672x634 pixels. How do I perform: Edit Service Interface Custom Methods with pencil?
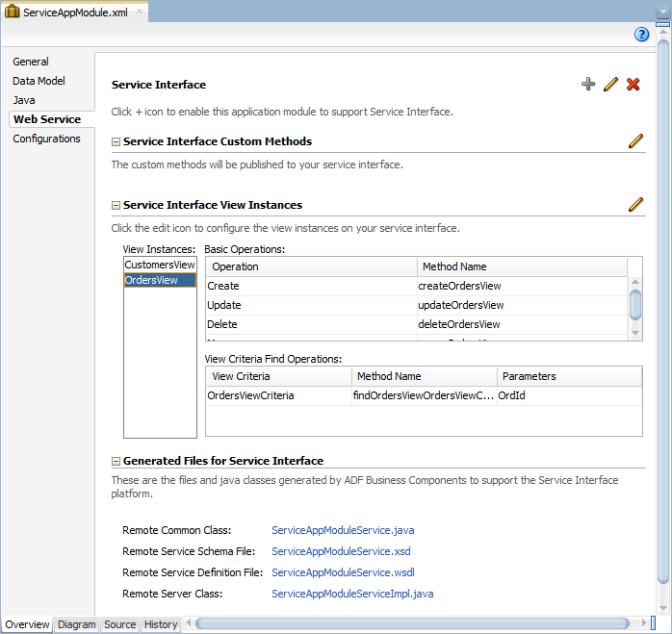click(635, 140)
